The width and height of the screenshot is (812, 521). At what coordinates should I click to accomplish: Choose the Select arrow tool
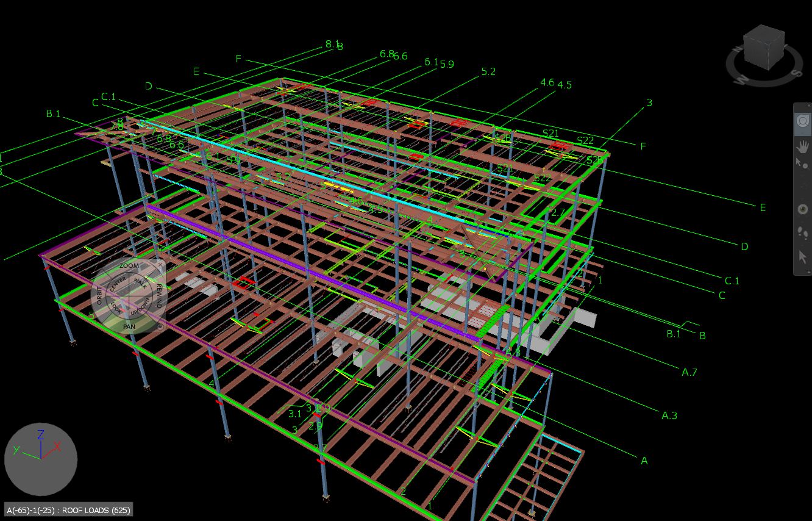[803, 256]
